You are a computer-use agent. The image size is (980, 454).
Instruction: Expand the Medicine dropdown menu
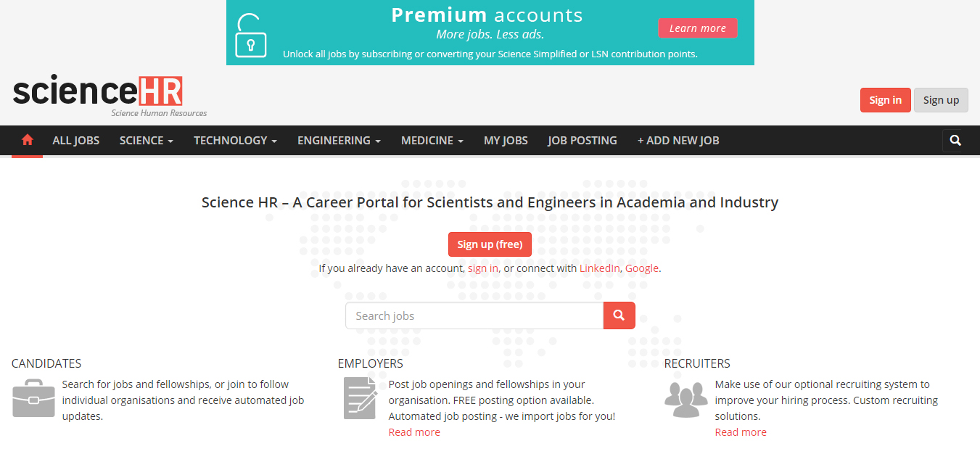pyautogui.click(x=432, y=141)
